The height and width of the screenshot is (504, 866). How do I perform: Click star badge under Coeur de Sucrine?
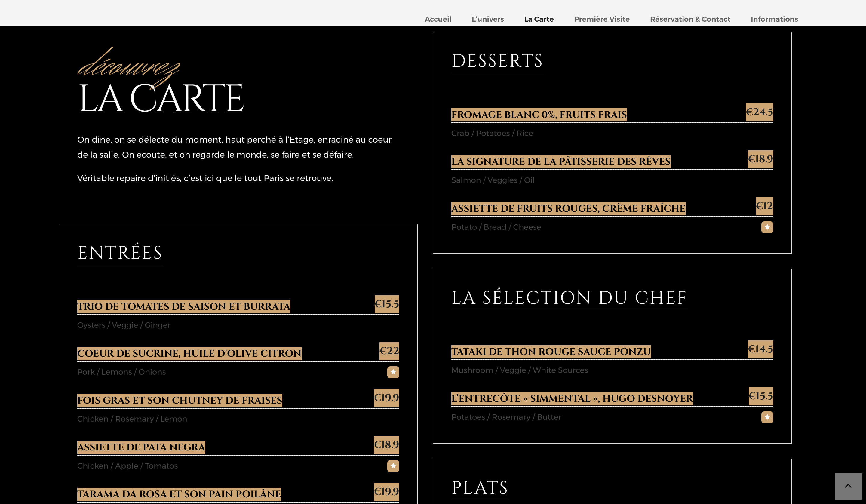pos(393,372)
